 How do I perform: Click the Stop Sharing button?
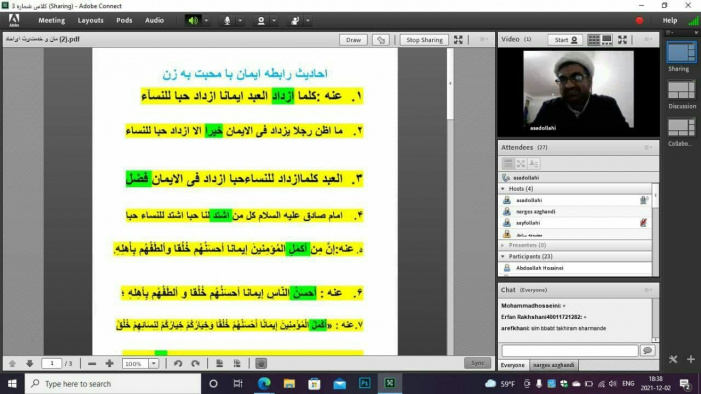(424, 40)
